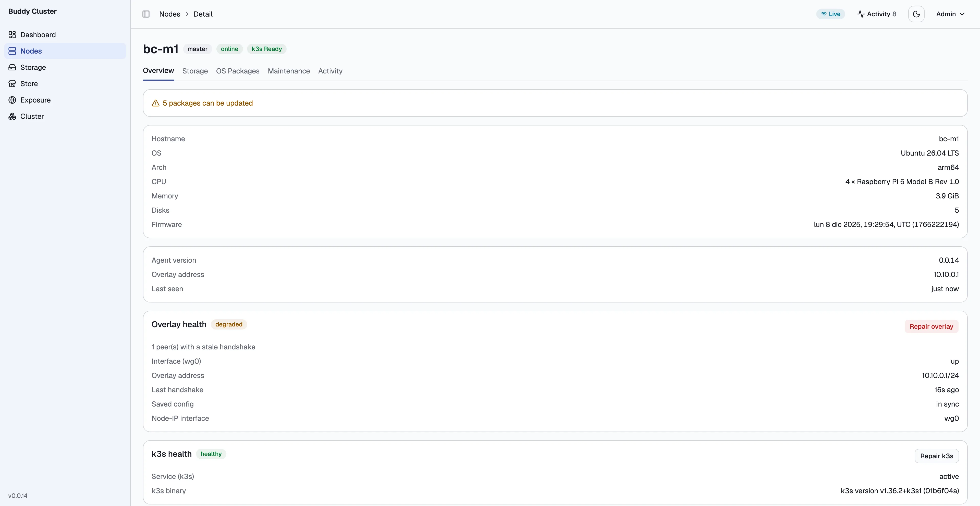Screen dimensions: 980x506
Task: Click the Activity pulse icon
Action: point(861,14)
